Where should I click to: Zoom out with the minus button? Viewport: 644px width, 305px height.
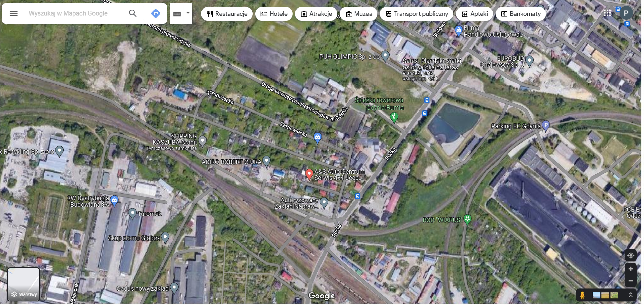coord(630,281)
